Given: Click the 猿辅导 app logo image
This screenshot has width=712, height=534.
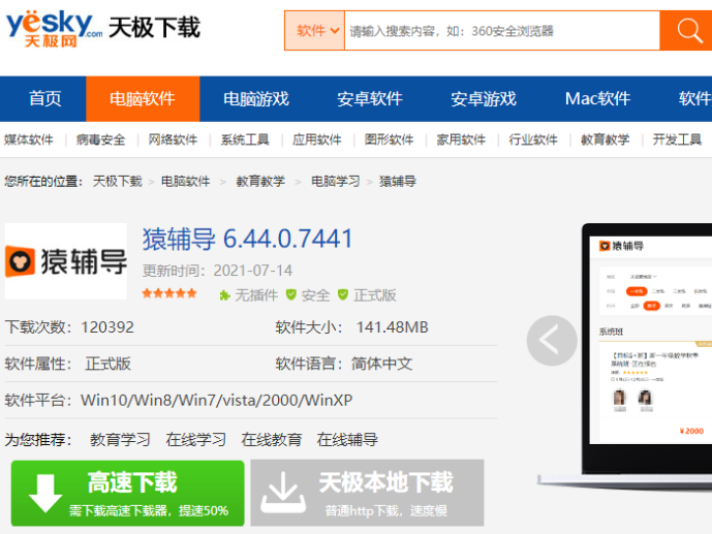Looking at the screenshot, I should point(66,261).
